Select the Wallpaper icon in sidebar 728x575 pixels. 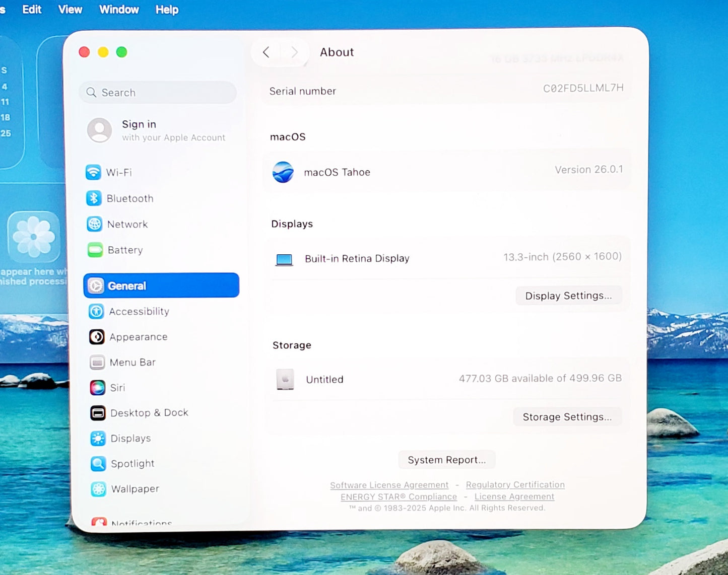pyautogui.click(x=98, y=489)
